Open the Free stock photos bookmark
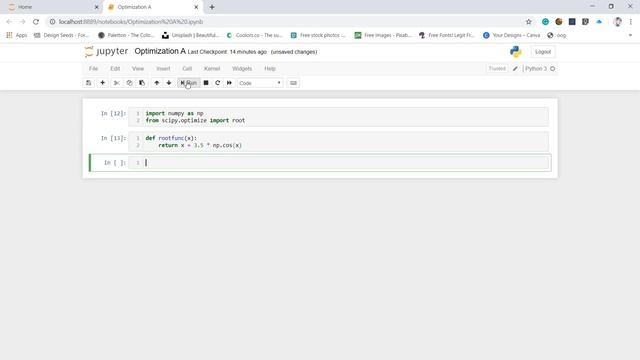 tap(318, 36)
